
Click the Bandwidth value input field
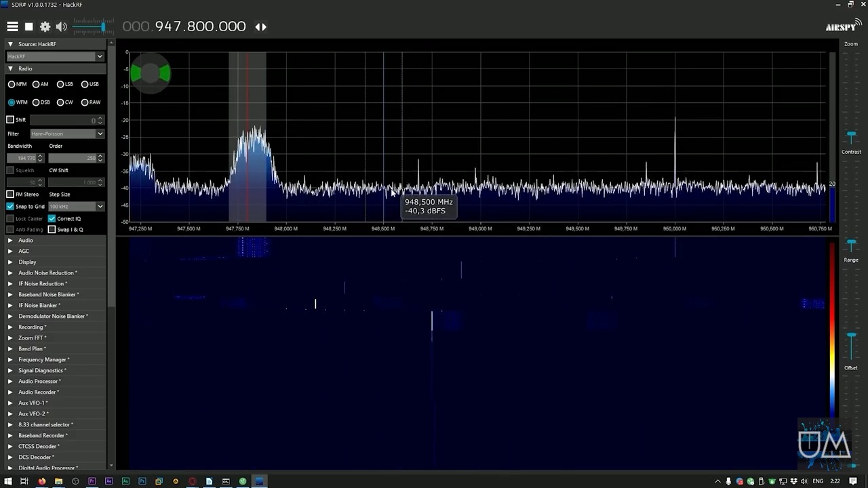click(x=21, y=158)
